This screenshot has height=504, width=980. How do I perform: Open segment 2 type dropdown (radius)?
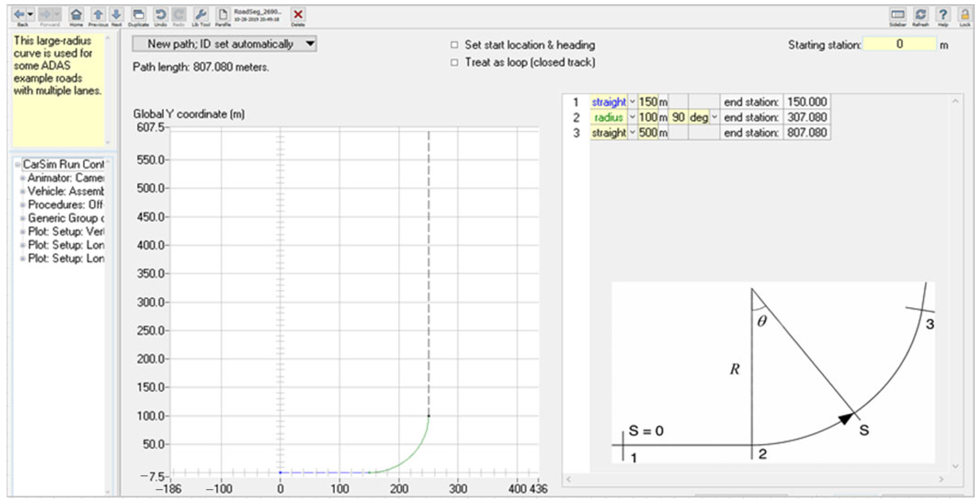632,117
